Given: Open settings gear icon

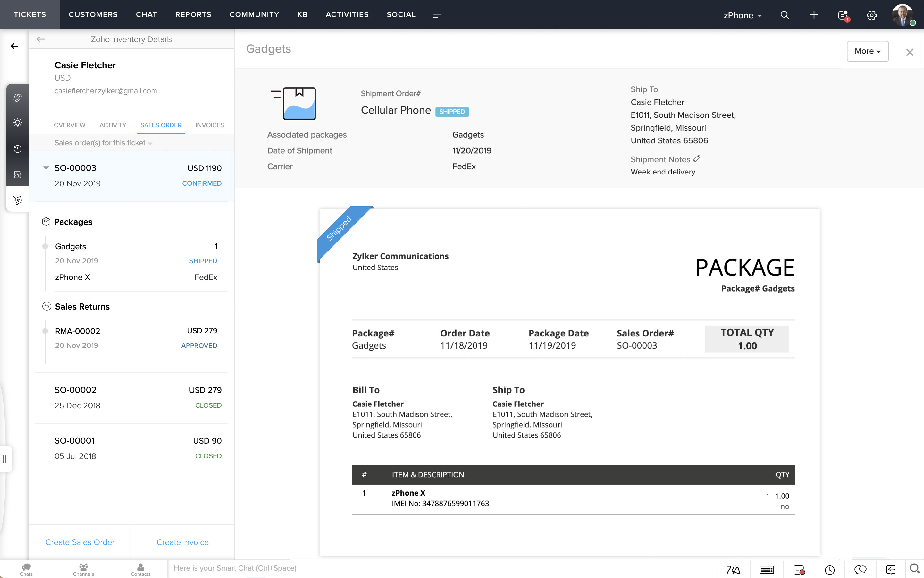Looking at the screenshot, I should coord(871,15).
